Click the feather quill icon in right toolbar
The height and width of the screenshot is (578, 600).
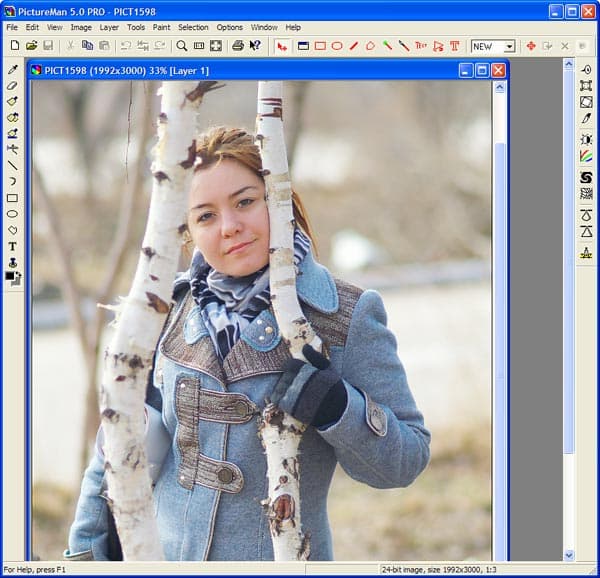(586, 118)
